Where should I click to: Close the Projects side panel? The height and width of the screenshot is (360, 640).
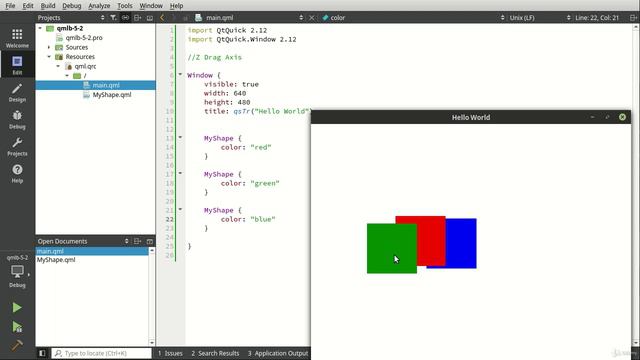coord(150,18)
